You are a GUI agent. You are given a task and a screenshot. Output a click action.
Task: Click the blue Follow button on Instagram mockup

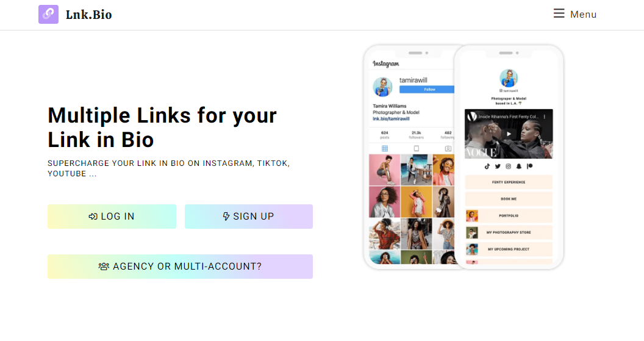pos(427,89)
